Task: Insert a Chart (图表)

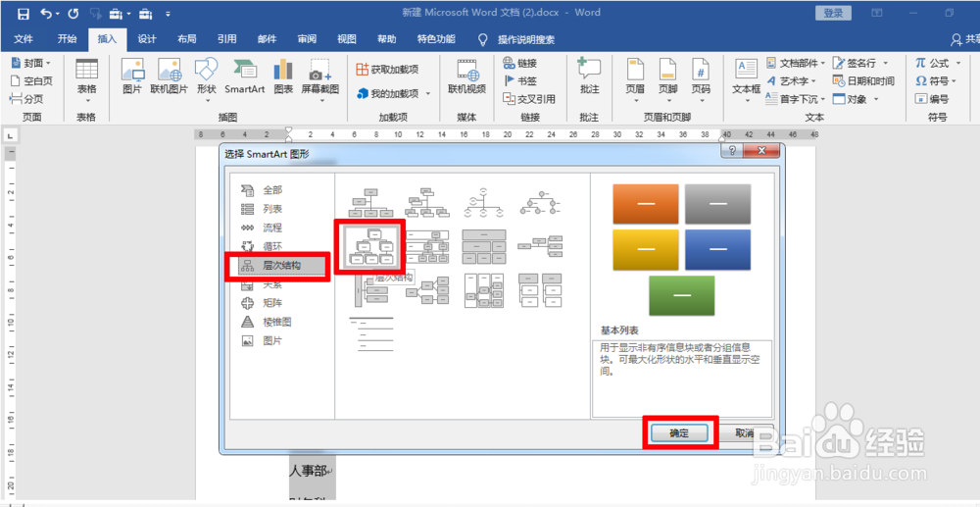Action: pos(283,76)
